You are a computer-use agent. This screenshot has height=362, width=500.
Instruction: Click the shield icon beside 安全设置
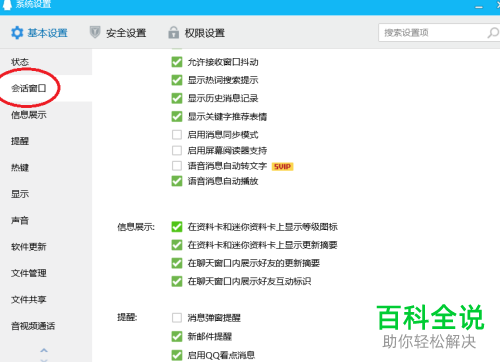click(95, 33)
